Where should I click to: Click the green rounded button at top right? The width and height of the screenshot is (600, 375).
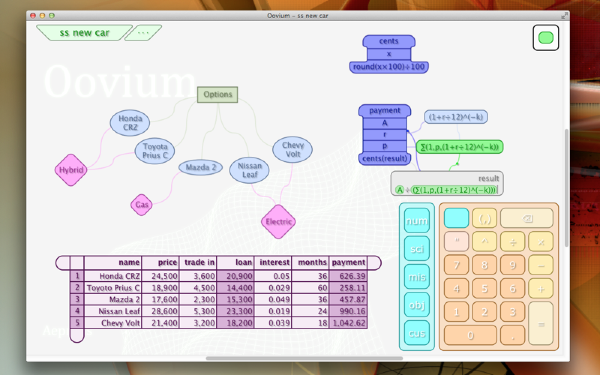pyautogui.click(x=546, y=38)
